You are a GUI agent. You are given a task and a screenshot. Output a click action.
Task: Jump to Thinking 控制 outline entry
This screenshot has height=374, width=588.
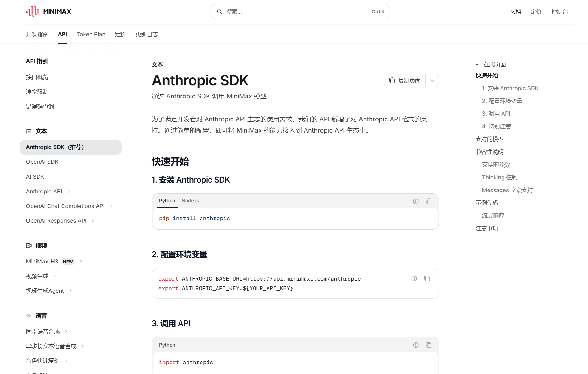(x=500, y=177)
